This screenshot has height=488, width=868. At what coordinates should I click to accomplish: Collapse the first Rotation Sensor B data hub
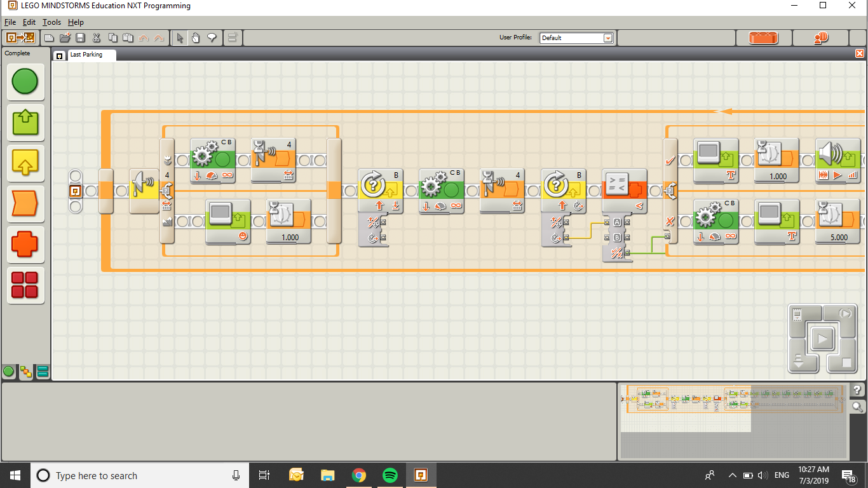coord(373,230)
